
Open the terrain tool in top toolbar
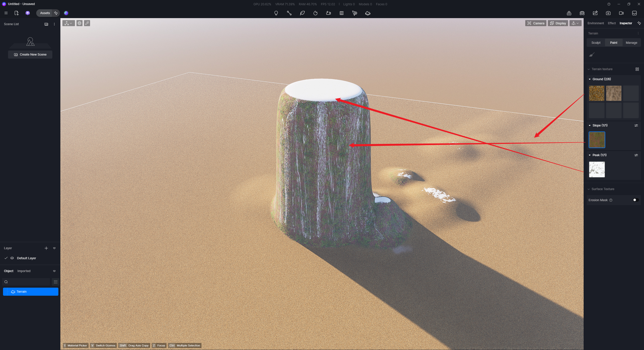[x=368, y=13]
